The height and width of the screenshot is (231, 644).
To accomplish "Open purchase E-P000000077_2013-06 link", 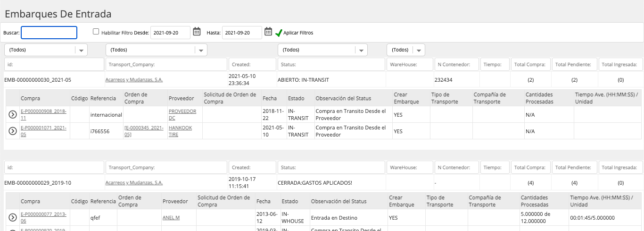I will point(44,217).
